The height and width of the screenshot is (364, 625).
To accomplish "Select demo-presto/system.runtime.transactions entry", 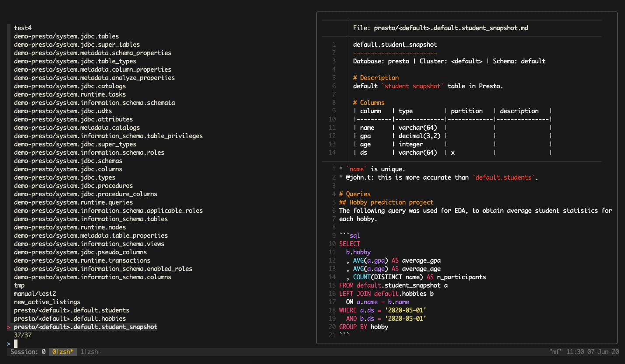I will (82, 260).
